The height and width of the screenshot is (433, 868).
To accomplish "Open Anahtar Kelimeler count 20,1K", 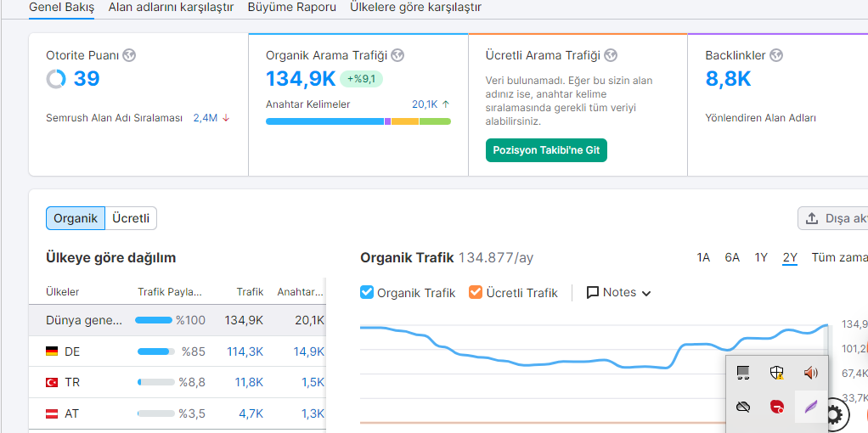I will [425, 104].
